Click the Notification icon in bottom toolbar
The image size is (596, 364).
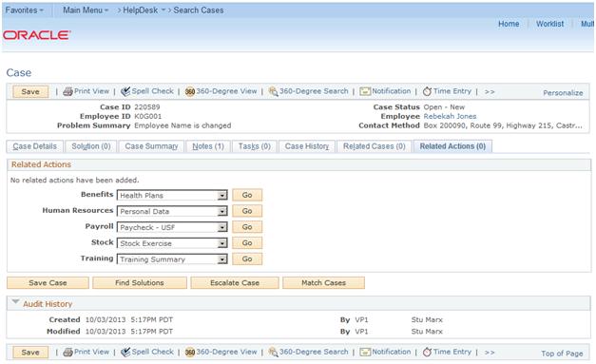pos(365,353)
